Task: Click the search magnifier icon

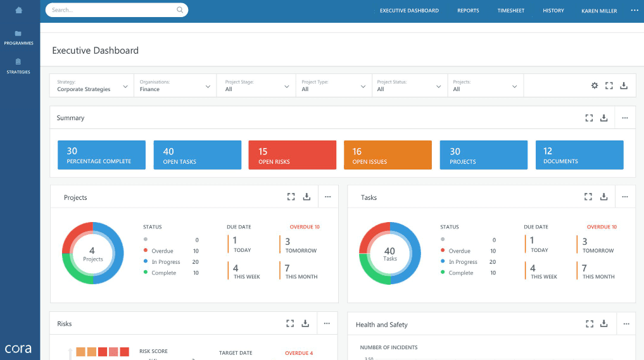Action: click(180, 10)
